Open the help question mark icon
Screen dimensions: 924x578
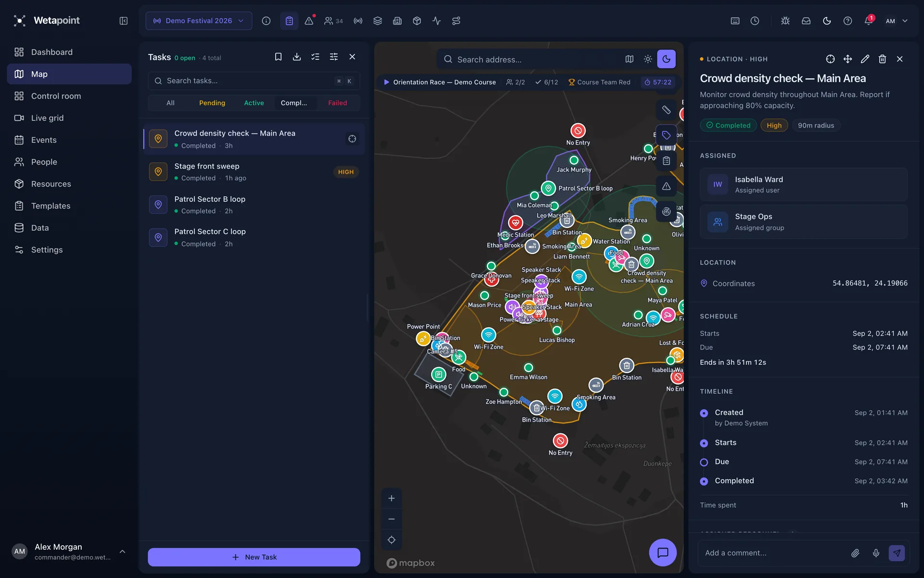[x=847, y=21]
